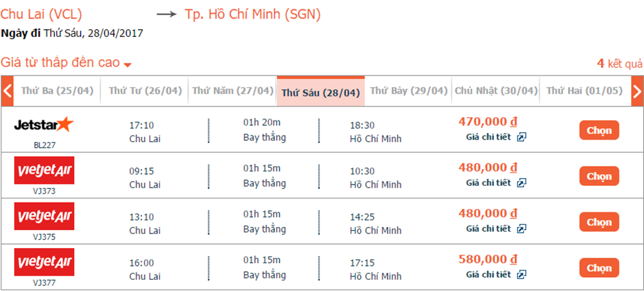
Task: Open price detail popup icon for VJ375
Action: pos(522,229)
